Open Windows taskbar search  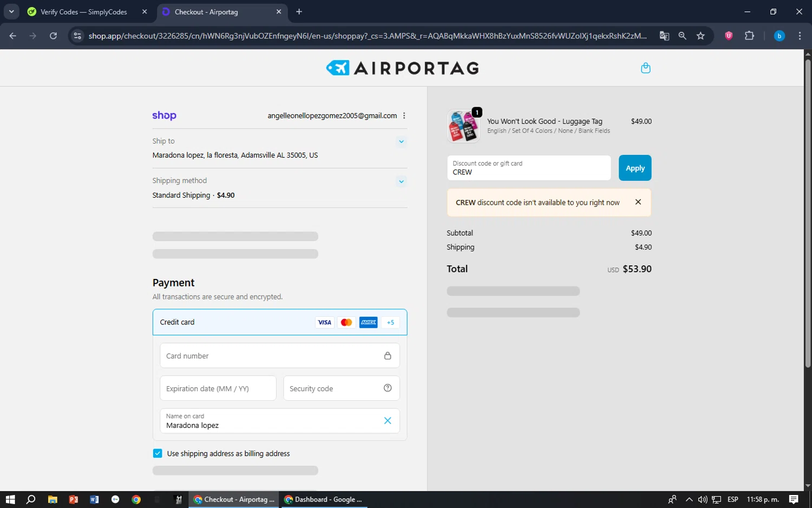(x=31, y=499)
